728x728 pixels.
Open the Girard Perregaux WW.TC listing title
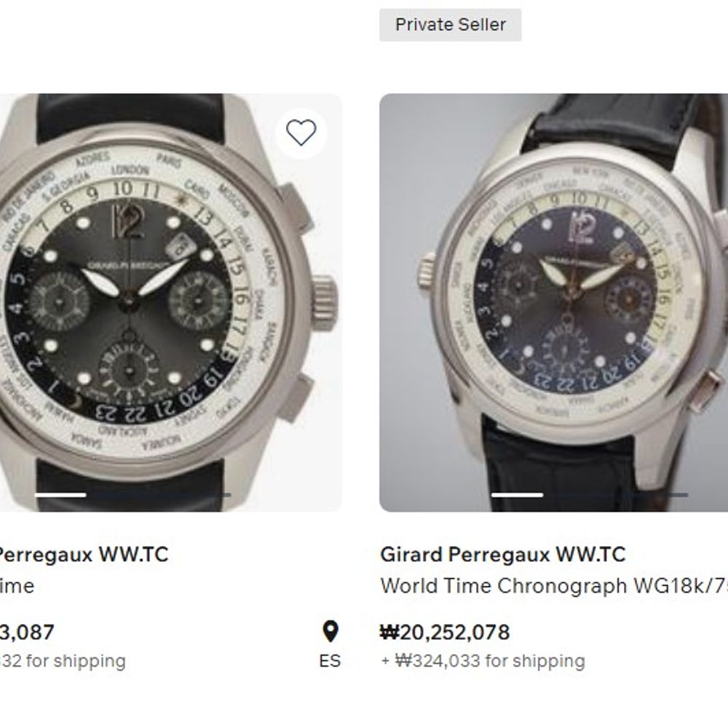502,555
